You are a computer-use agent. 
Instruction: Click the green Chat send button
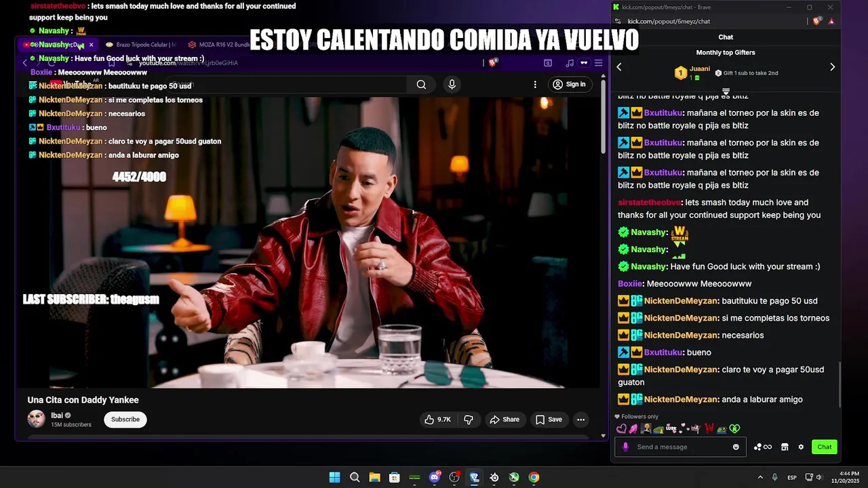tap(825, 447)
